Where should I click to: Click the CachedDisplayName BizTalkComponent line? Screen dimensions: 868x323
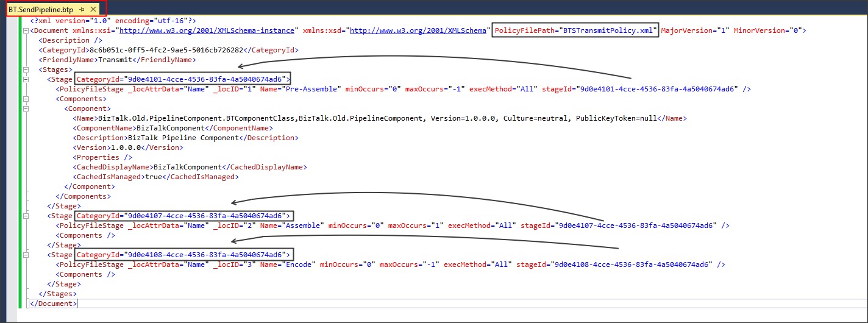click(x=190, y=167)
